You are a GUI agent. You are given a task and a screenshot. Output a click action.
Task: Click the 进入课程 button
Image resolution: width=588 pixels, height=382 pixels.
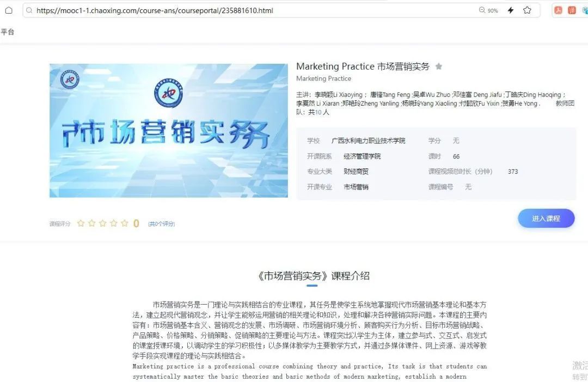tap(546, 218)
